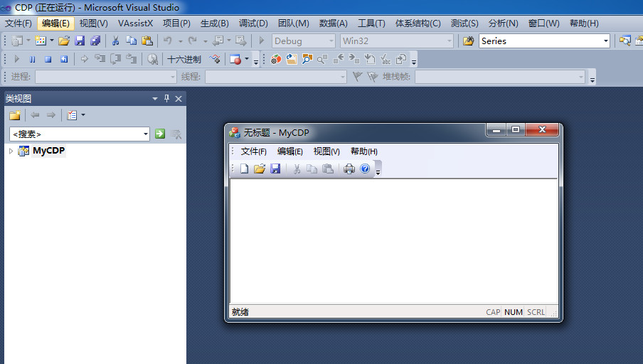Click the Print icon in MyCDP toolbar

tap(349, 168)
